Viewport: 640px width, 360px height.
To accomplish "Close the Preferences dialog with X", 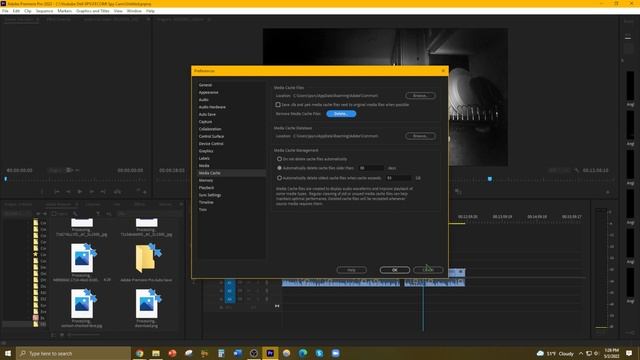I will click(443, 71).
